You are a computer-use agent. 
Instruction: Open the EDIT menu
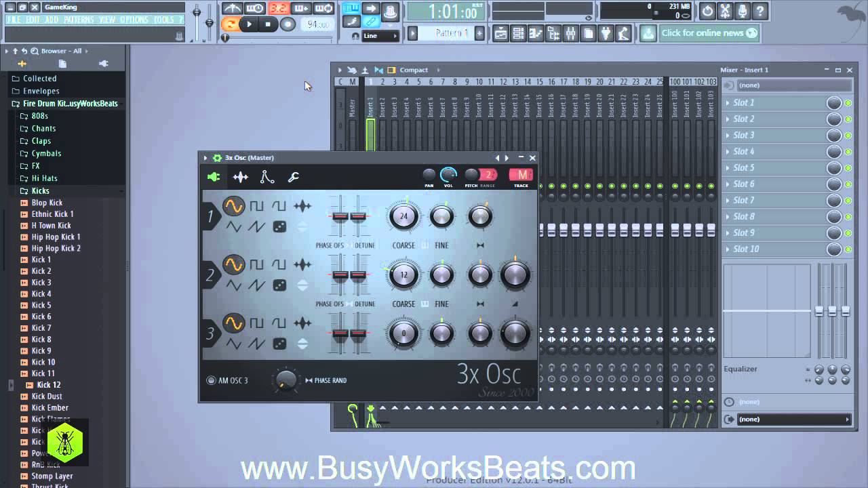[34, 20]
